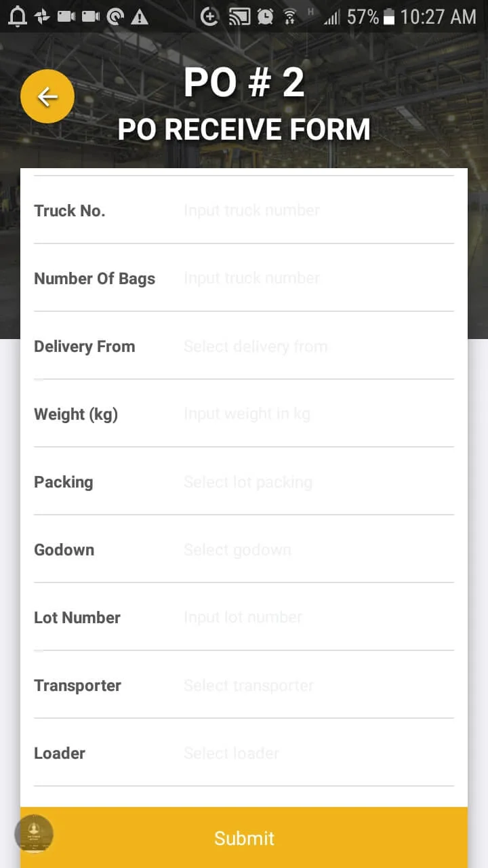Tap the PO RECEIVE FORM heading
This screenshot has height=868, width=488.
coord(244,129)
